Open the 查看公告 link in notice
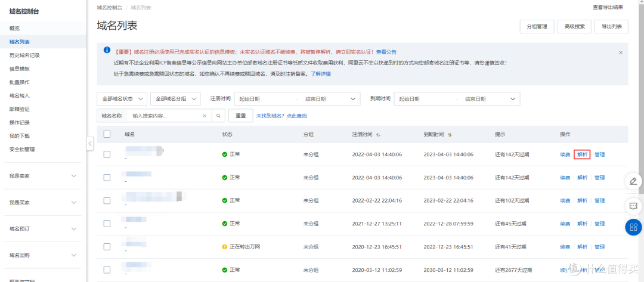 386,52
